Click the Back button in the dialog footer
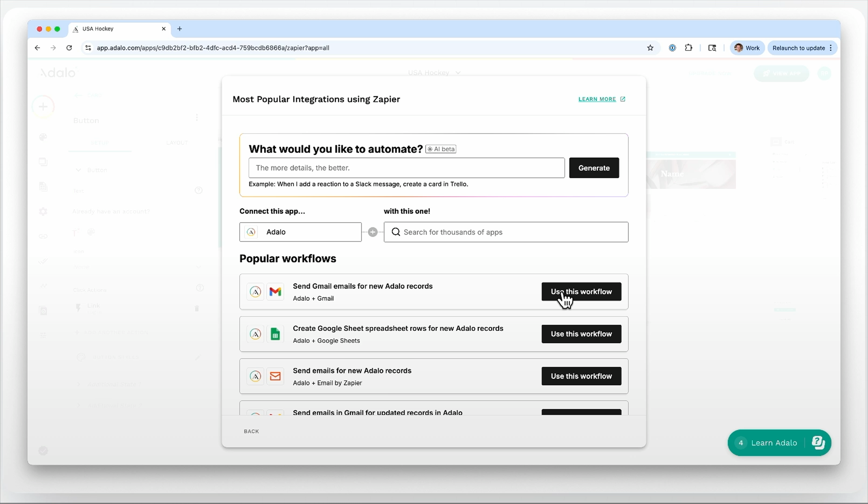Viewport: 868px width, 504px height. (x=251, y=431)
